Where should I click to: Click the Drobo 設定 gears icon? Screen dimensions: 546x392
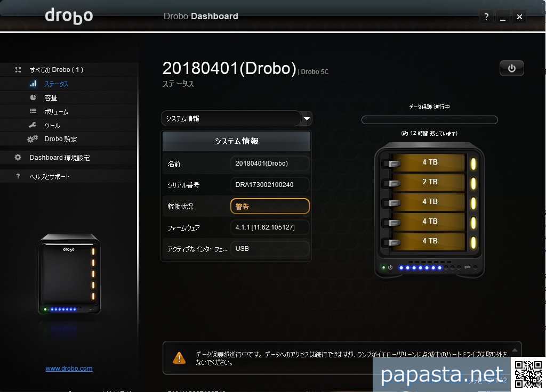(x=33, y=139)
